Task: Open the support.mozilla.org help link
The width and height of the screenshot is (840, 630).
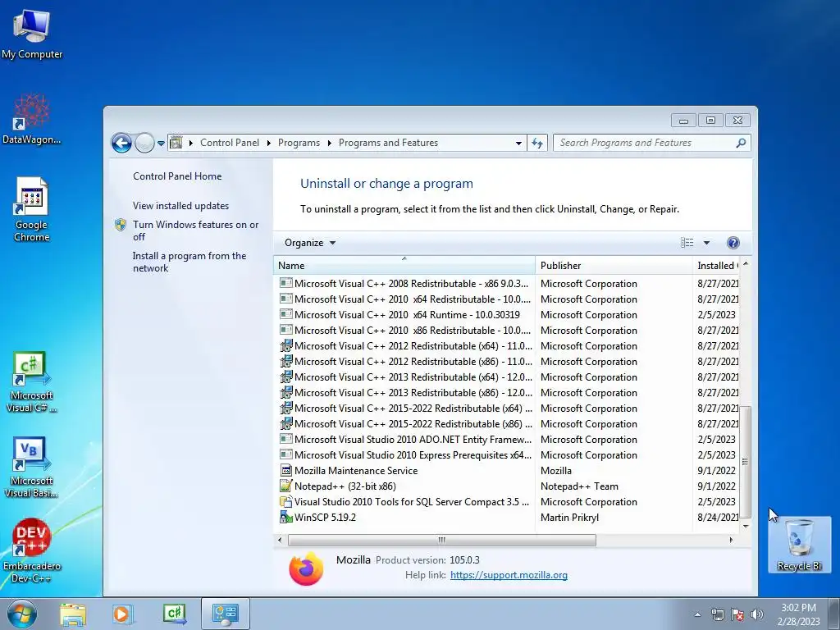Action: coord(509,575)
